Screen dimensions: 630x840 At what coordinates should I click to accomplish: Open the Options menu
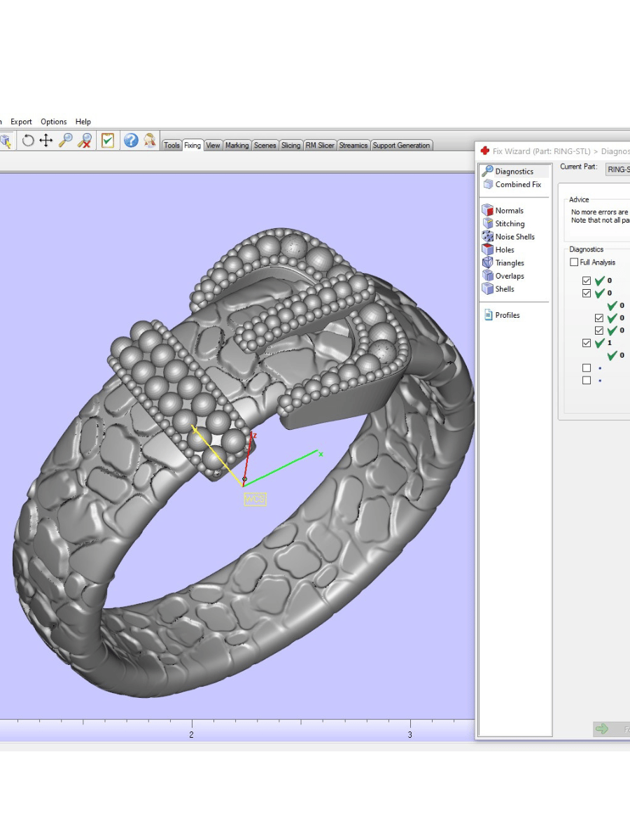(x=53, y=122)
